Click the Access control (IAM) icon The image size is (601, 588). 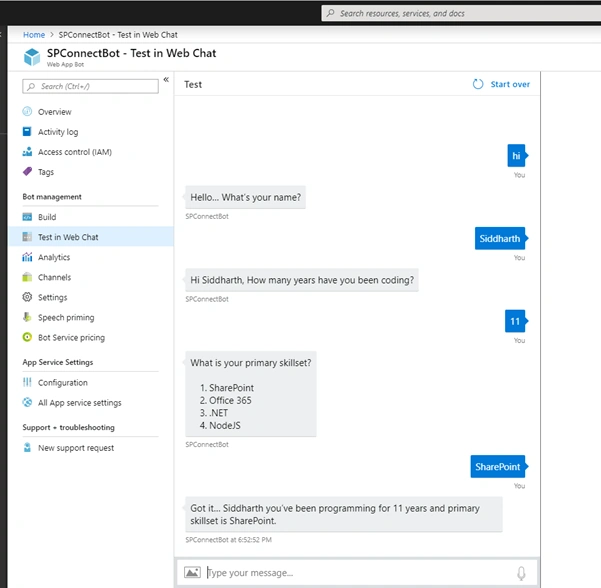27,151
